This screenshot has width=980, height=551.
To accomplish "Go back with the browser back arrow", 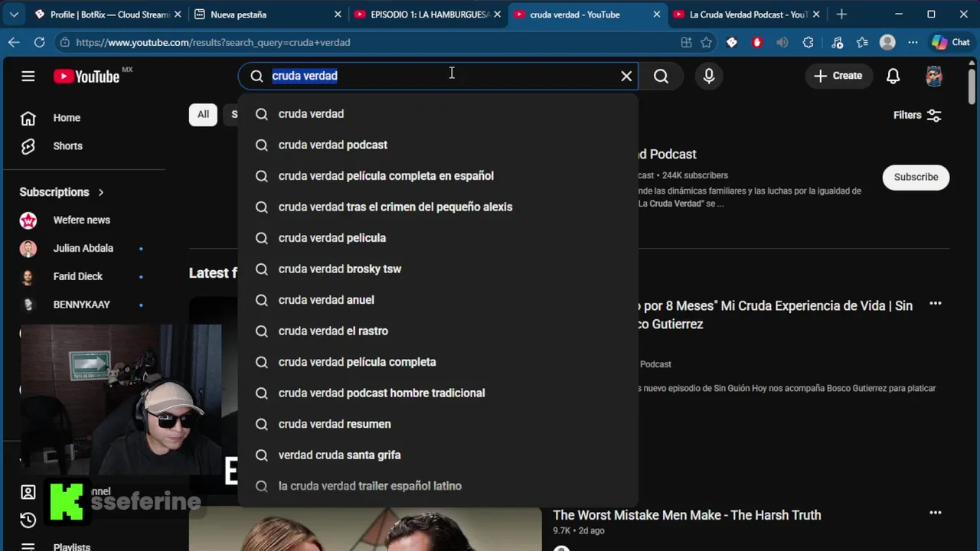I will [x=14, y=43].
